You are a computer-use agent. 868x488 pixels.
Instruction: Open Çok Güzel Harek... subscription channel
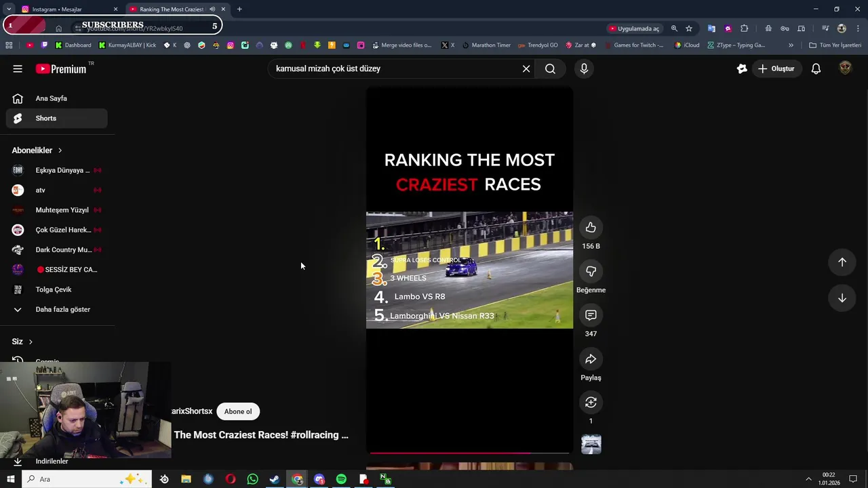pos(57,230)
